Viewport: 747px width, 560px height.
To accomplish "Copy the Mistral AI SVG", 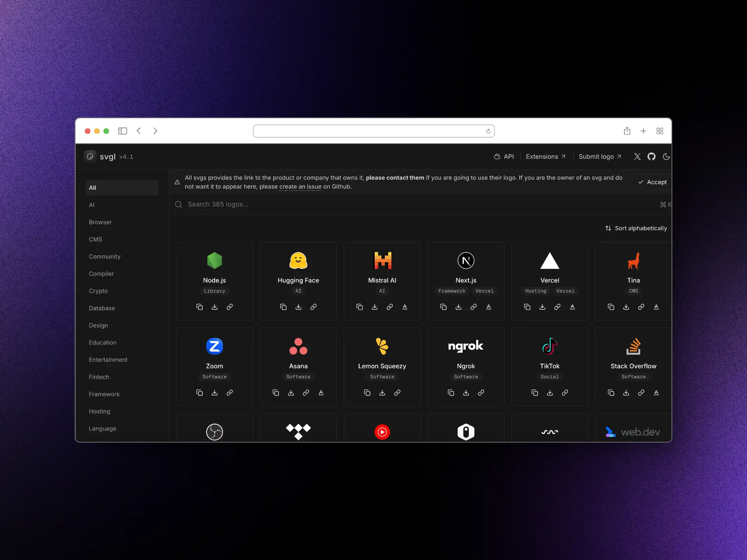I will point(359,307).
